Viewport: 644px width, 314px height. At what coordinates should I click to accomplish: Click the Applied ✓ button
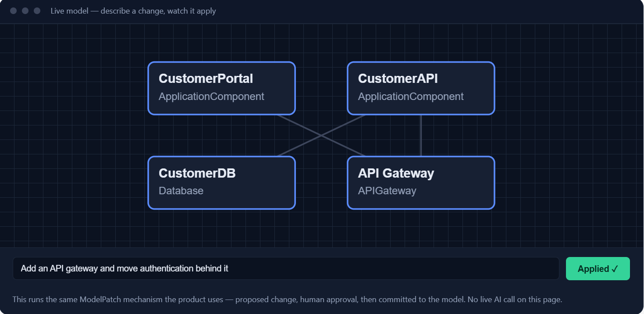pos(598,268)
